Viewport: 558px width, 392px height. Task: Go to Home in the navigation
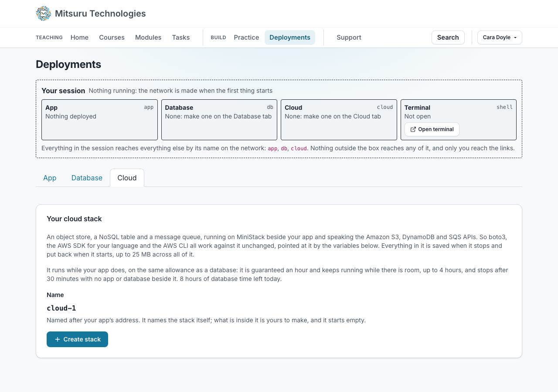tap(79, 37)
